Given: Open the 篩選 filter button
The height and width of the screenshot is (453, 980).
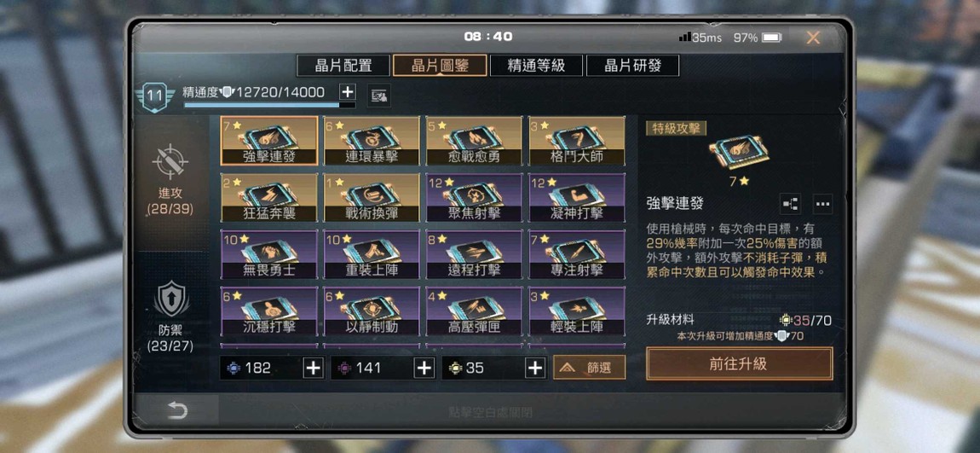Looking at the screenshot, I should [590, 368].
